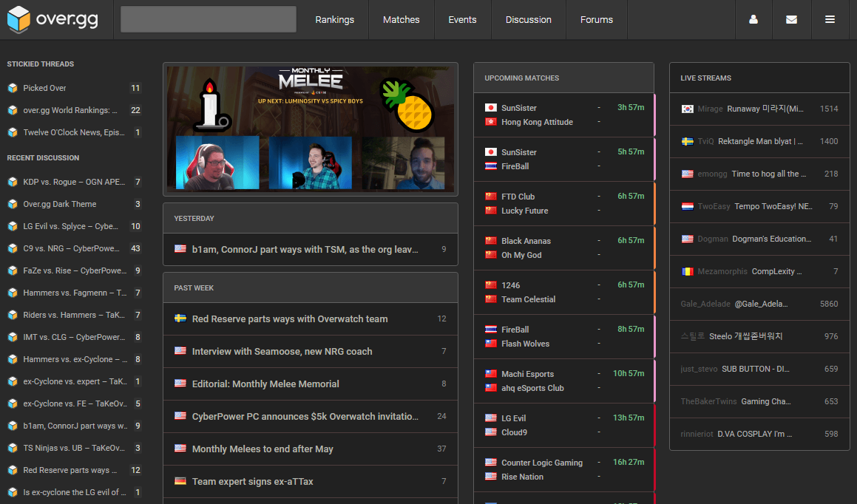857x504 pixels.
Task: Click the flag icon beside TviQ's stream
Action: [x=686, y=140]
